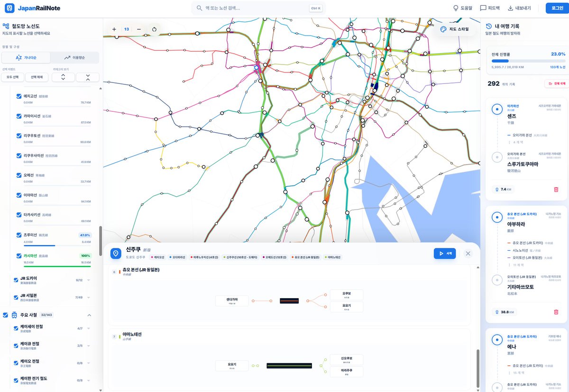Click the 선택 해제 deselect button
569x392 pixels.
click(37, 77)
